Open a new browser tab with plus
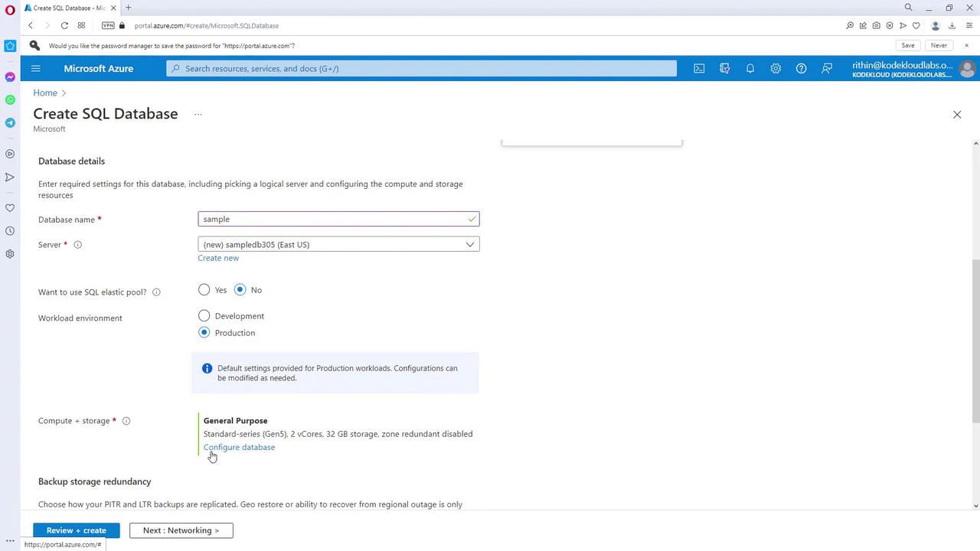The image size is (980, 551). [x=128, y=8]
